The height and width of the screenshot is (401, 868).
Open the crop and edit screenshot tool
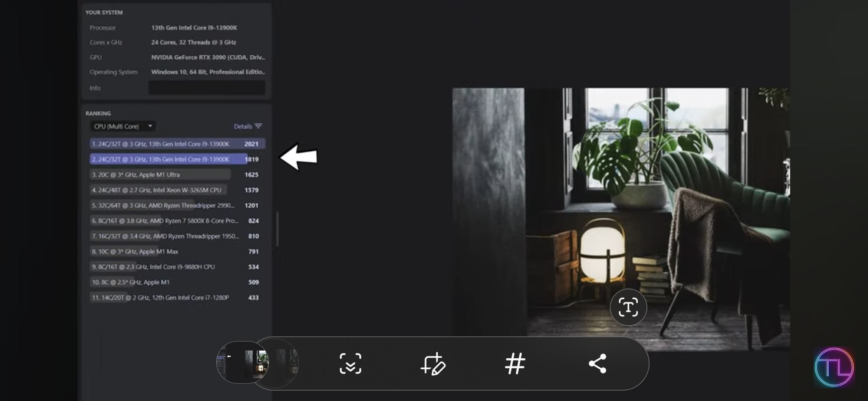[433, 363]
